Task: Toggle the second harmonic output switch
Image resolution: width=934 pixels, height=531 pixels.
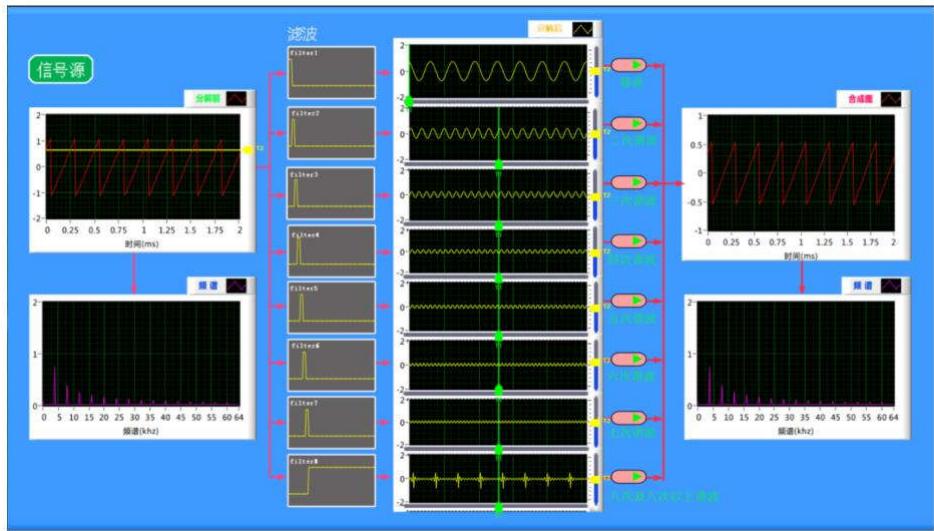Action: 629,124
